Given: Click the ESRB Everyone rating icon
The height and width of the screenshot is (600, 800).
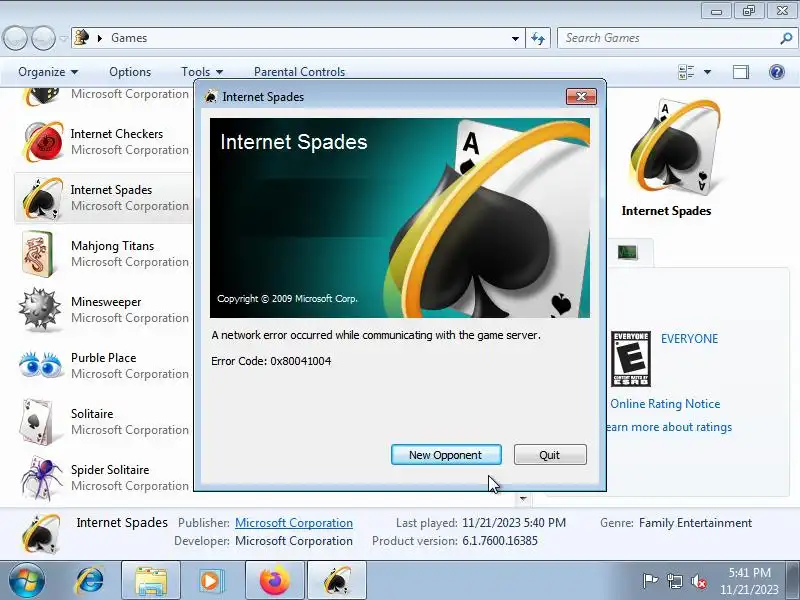Looking at the screenshot, I should click(x=631, y=359).
